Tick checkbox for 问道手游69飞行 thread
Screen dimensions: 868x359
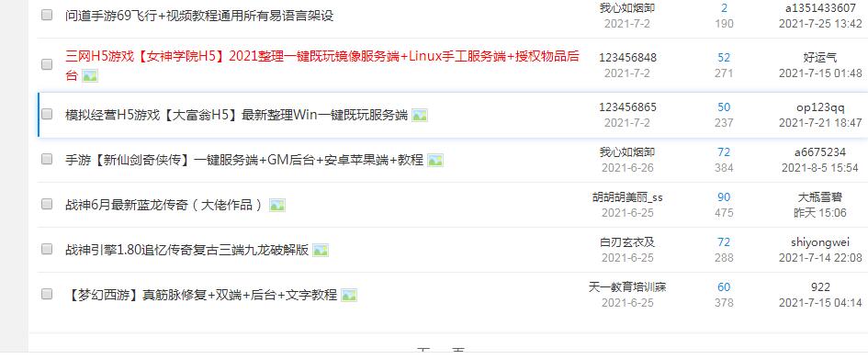coord(47,15)
